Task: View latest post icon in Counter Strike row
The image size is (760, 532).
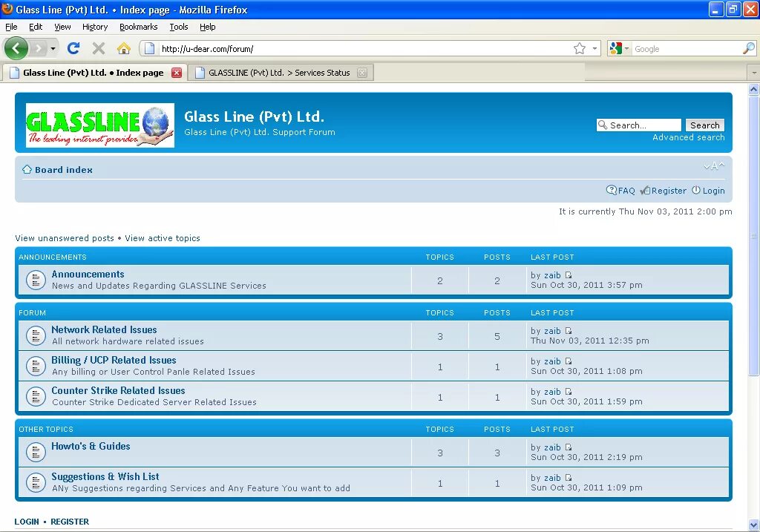Action: (x=569, y=392)
